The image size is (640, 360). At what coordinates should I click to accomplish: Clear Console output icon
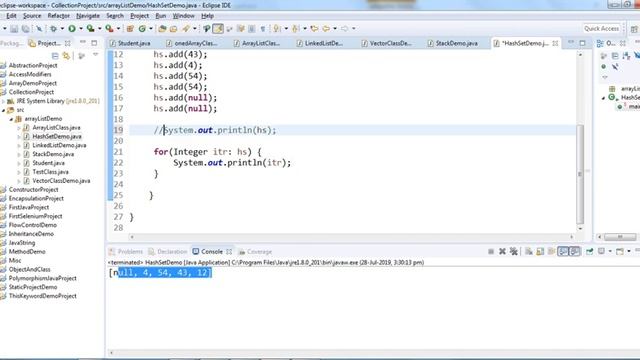[x=529, y=251]
